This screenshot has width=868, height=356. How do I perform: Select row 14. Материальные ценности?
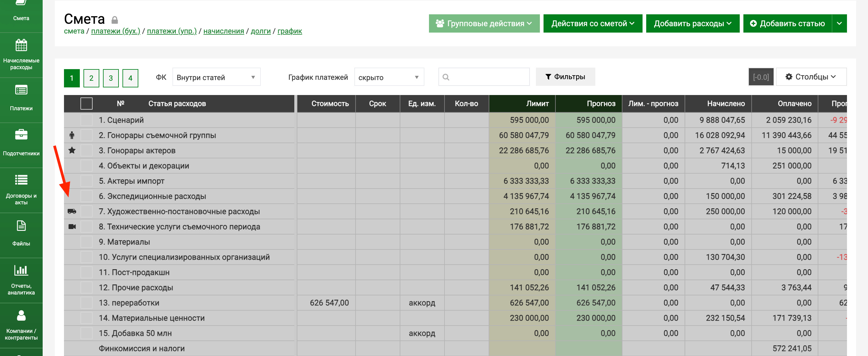click(x=87, y=318)
